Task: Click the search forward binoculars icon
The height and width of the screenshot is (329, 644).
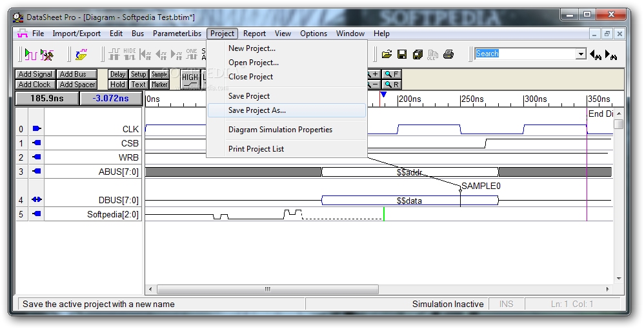Action: 611,54
